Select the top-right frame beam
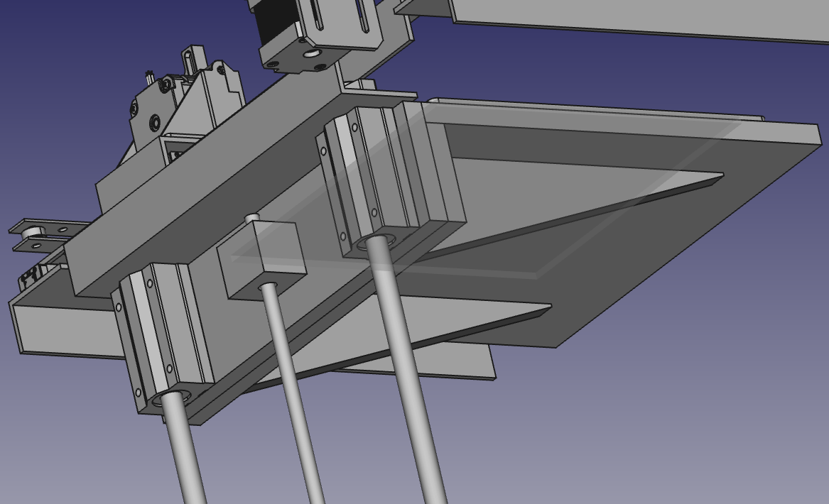The height and width of the screenshot is (504, 829). pyautogui.click(x=639, y=18)
